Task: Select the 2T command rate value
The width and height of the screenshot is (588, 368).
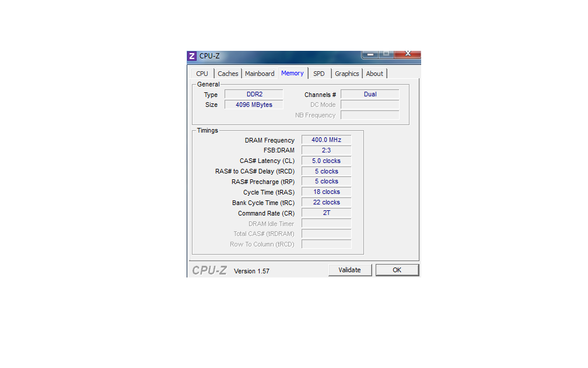Action: [x=326, y=213]
